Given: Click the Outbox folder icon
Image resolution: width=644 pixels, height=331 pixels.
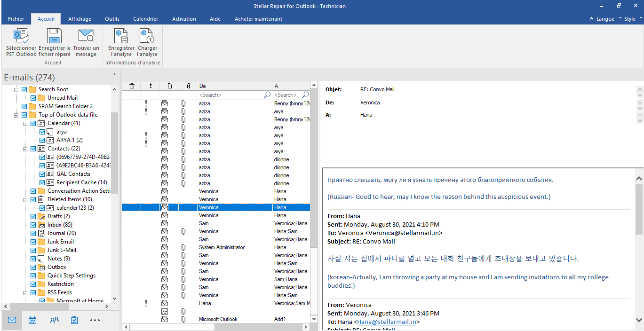Looking at the screenshot, I should point(41,267).
